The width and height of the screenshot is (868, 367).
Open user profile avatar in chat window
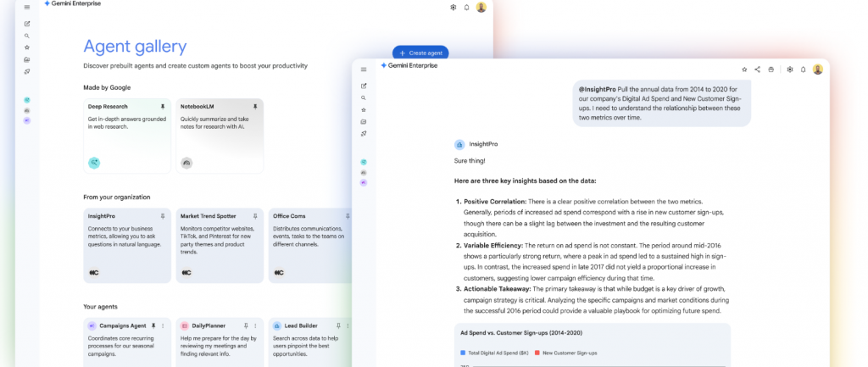pos(818,70)
